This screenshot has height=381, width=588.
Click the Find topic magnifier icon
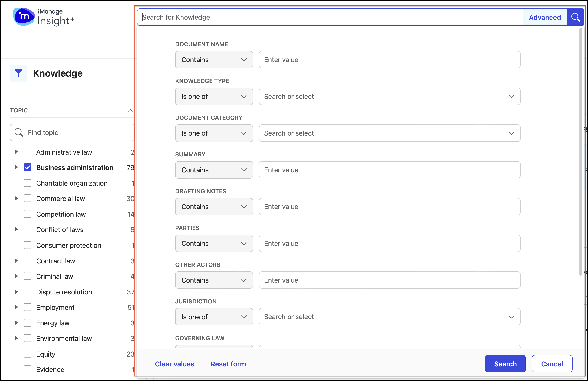[x=19, y=133]
